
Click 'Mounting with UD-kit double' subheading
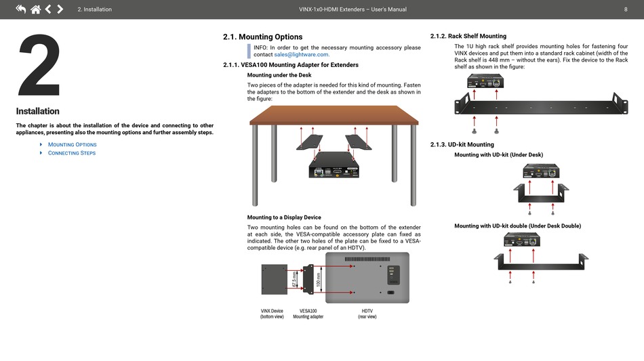(x=517, y=226)
